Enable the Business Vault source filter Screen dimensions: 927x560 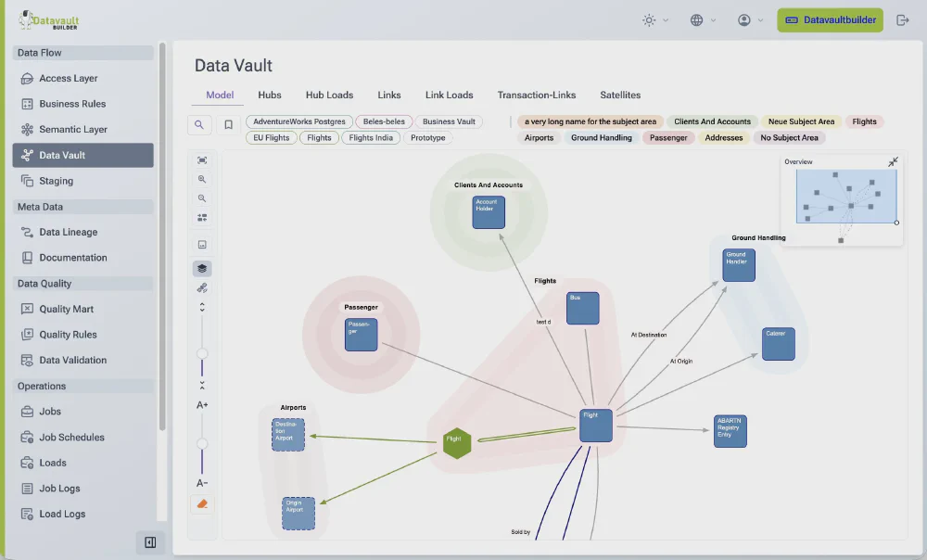point(449,121)
